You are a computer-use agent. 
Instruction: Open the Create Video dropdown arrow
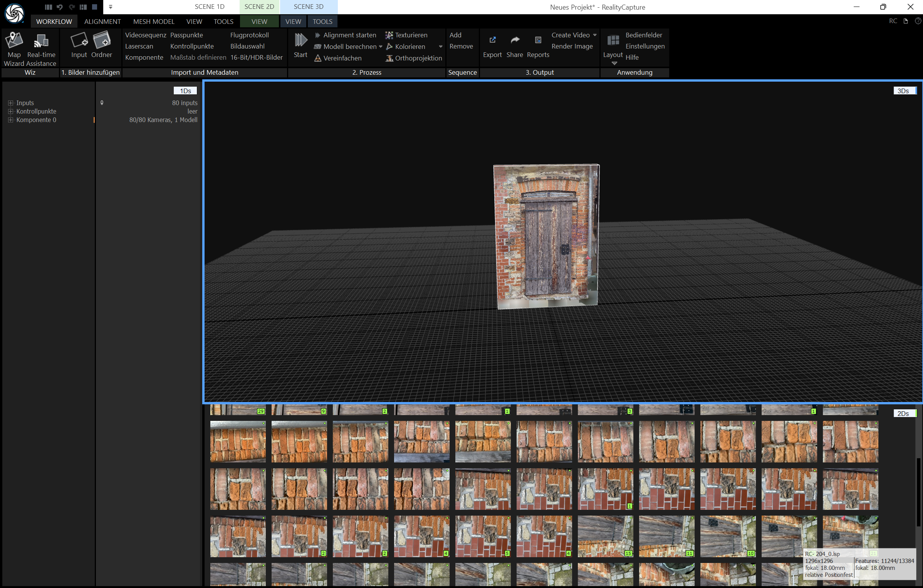pos(595,35)
